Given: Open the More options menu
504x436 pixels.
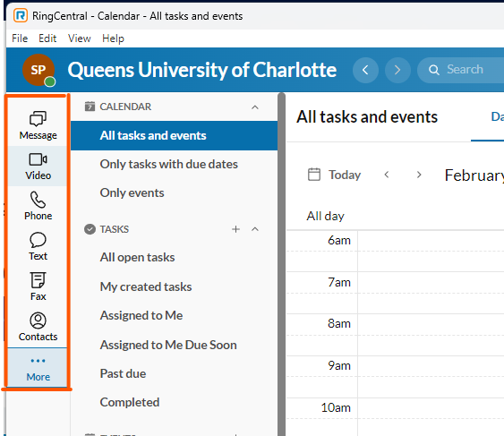Looking at the screenshot, I should 38,368.
